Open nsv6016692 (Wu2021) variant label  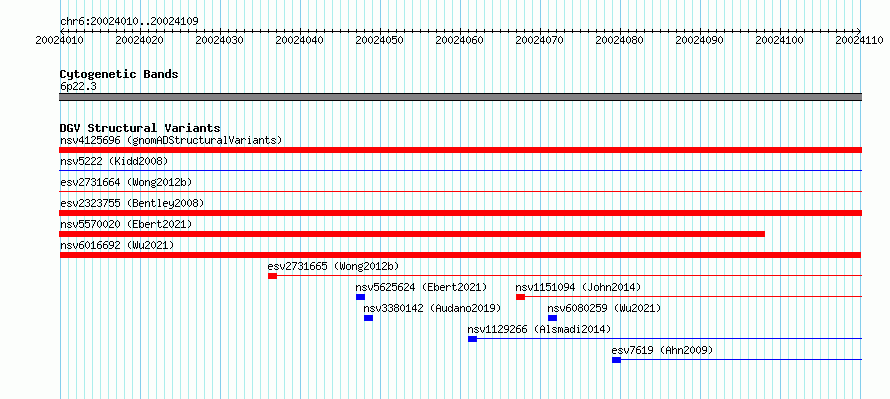tap(117, 245)
